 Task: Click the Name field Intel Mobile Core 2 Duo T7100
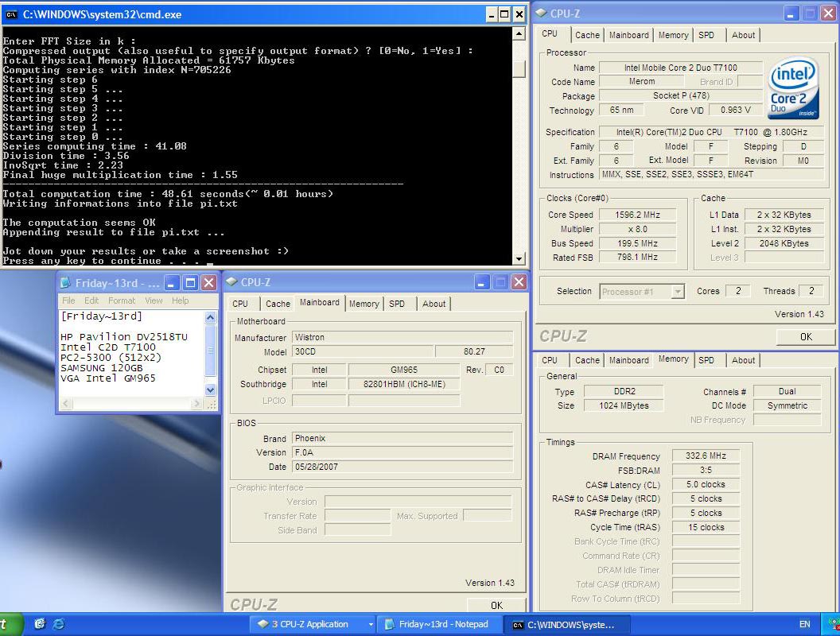pyautogui.click(x=680, y=68)
